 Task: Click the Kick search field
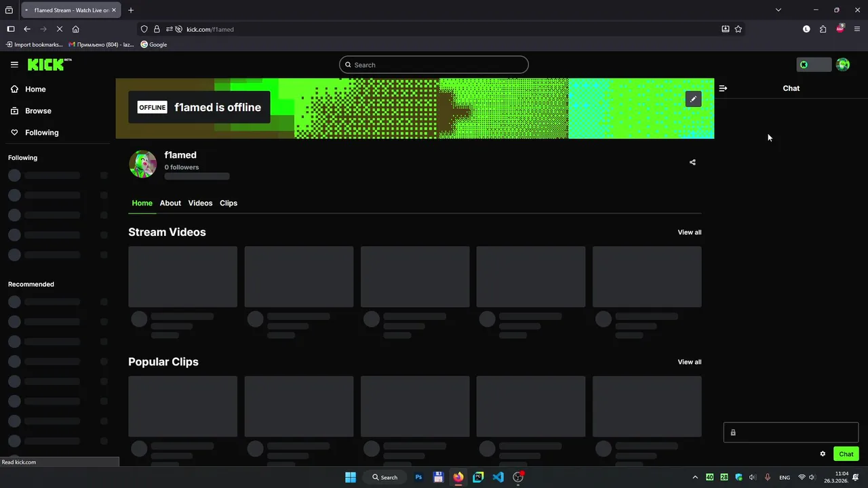pyautogui.click(x=434, y=65)
